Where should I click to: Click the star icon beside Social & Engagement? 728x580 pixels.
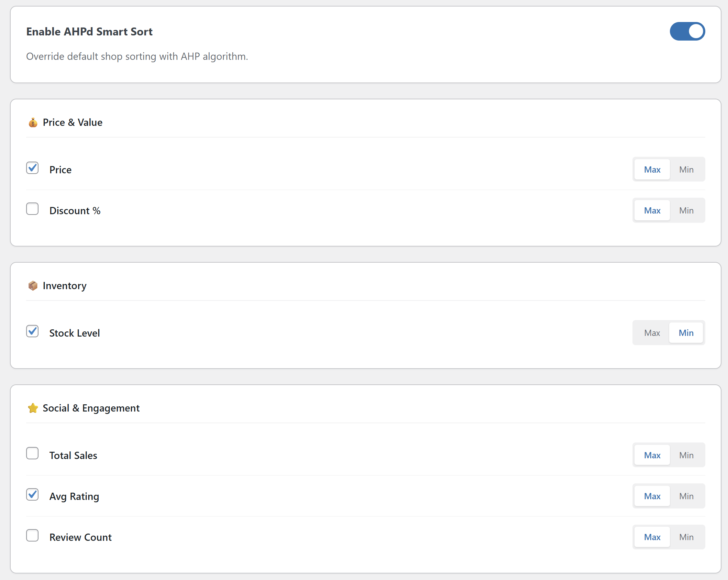33,408
